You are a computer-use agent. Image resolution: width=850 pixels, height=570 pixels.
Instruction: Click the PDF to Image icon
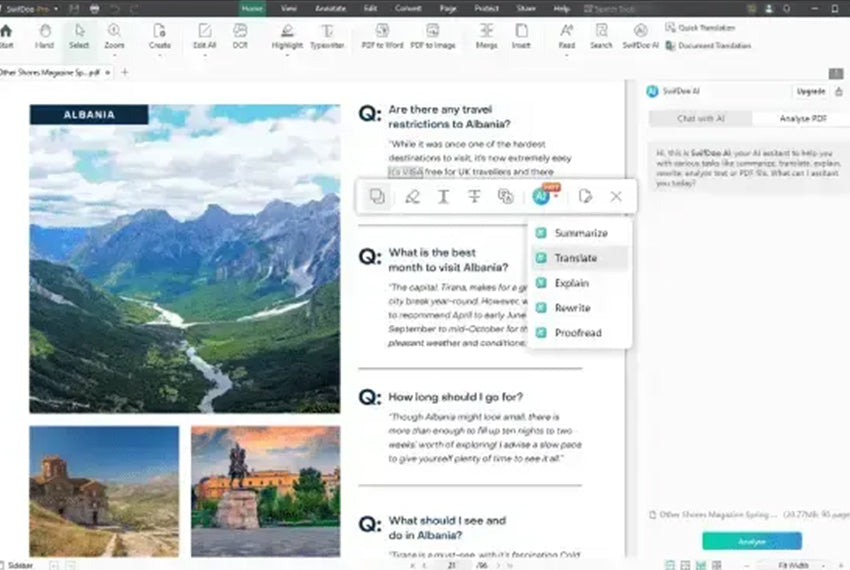tap(432, 36)
